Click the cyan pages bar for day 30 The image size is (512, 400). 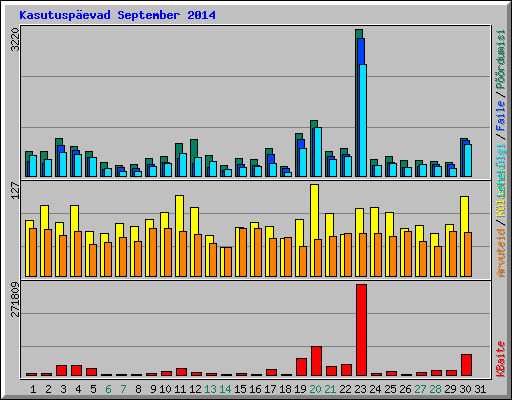click(x=468, y=160)
